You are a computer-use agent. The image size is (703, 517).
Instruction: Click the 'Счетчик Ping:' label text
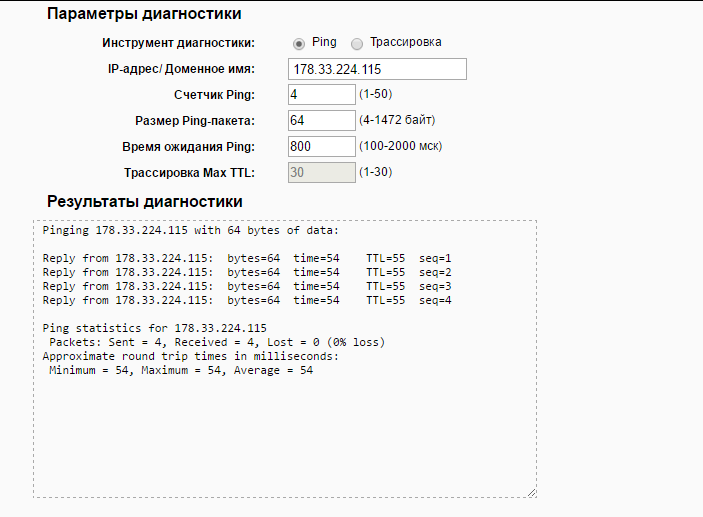pyautogui.click(x=214, y=95)
